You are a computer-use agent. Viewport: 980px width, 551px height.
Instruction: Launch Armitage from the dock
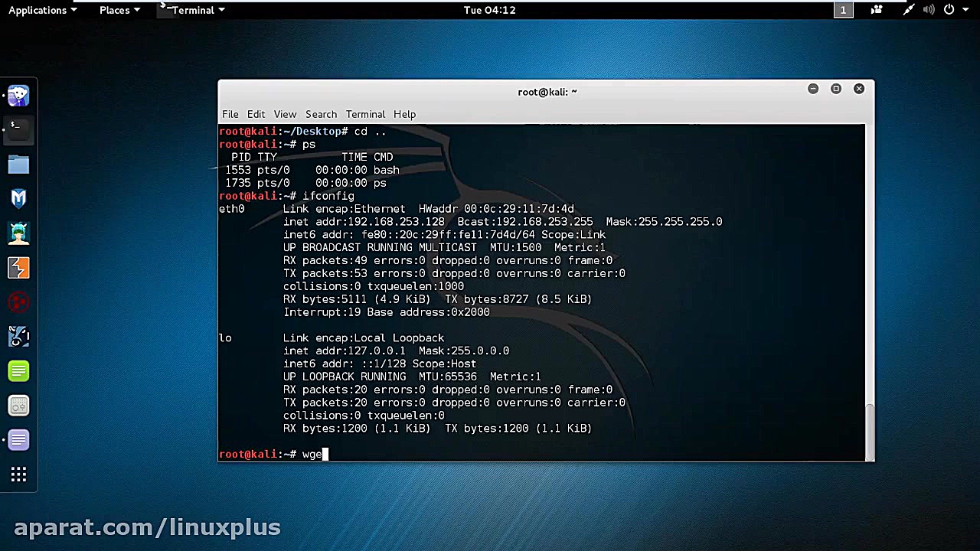point(18,233)
